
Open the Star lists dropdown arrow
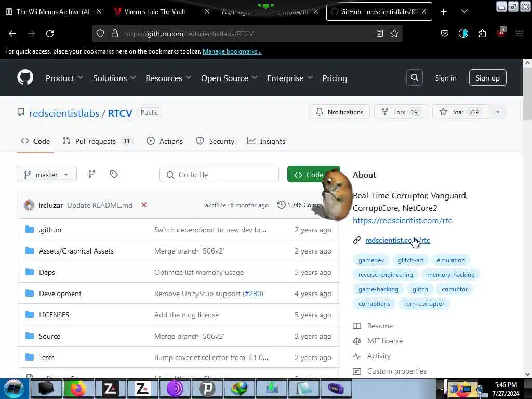tap(498, 112)
